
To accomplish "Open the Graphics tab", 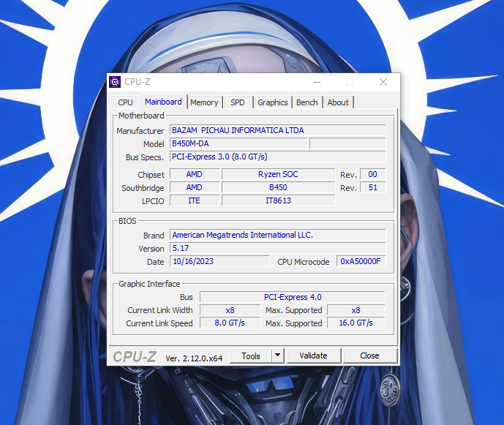I will tap(273, 102).
